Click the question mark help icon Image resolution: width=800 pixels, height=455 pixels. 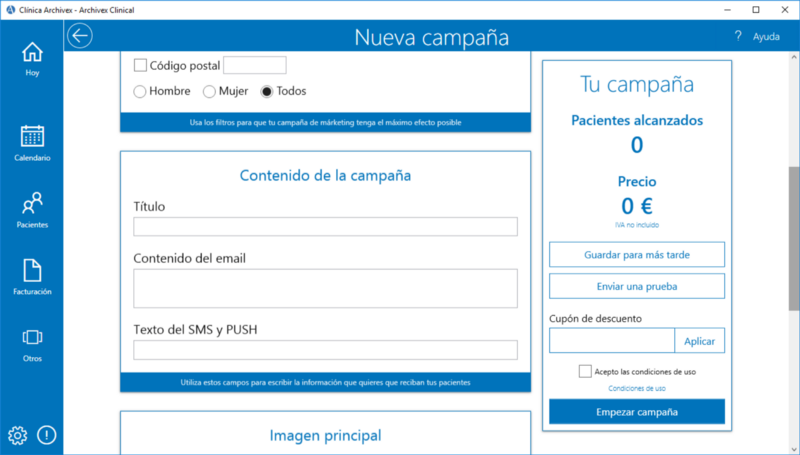click(x=738, y=36)
